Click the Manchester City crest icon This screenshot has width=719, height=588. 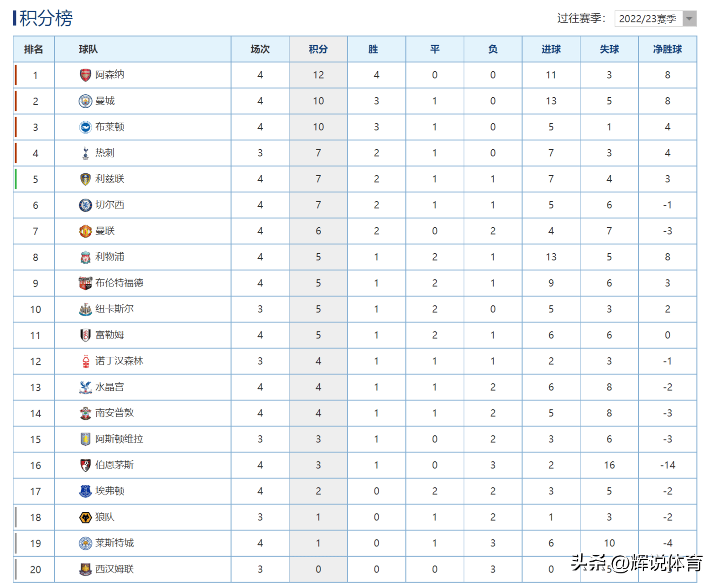pyautogui.click(x=85, y=101)
